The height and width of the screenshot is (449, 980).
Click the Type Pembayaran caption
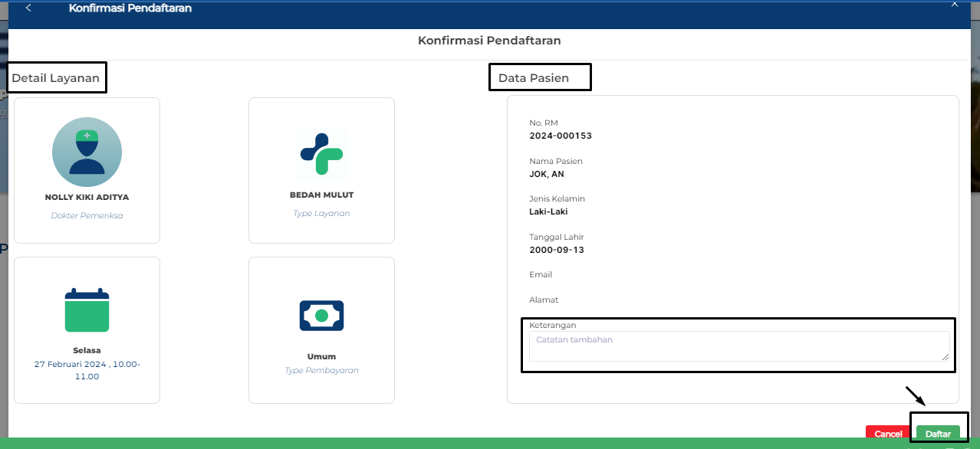pyautogui.click(x=321, y=370)
